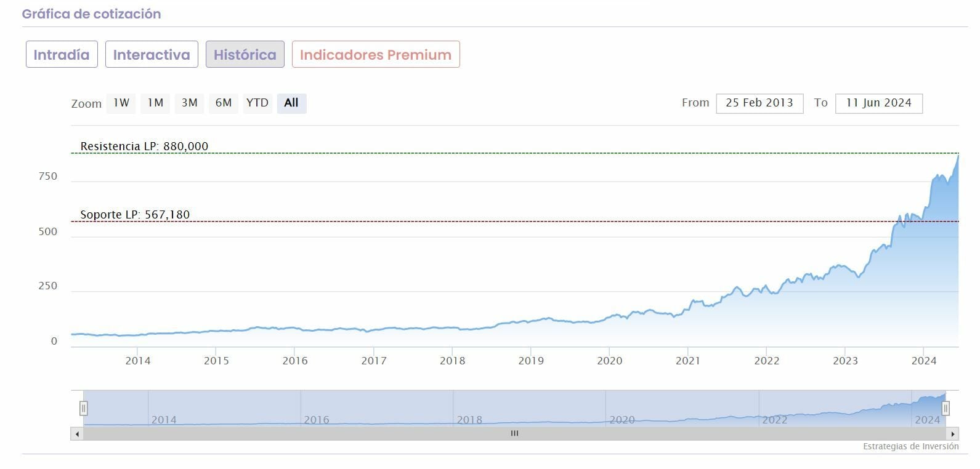Zoom the chart to 6M
The image size is (980, 469).
(223, 103)
